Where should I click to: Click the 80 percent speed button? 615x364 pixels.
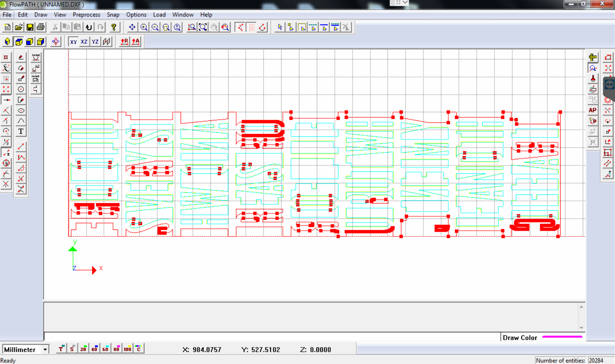(116, 349)
